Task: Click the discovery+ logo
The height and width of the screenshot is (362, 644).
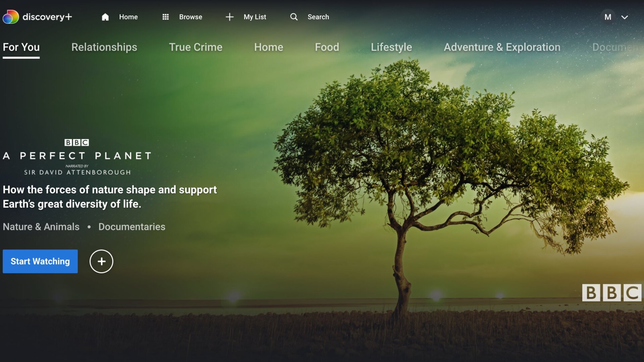Action: coord(37,17)
